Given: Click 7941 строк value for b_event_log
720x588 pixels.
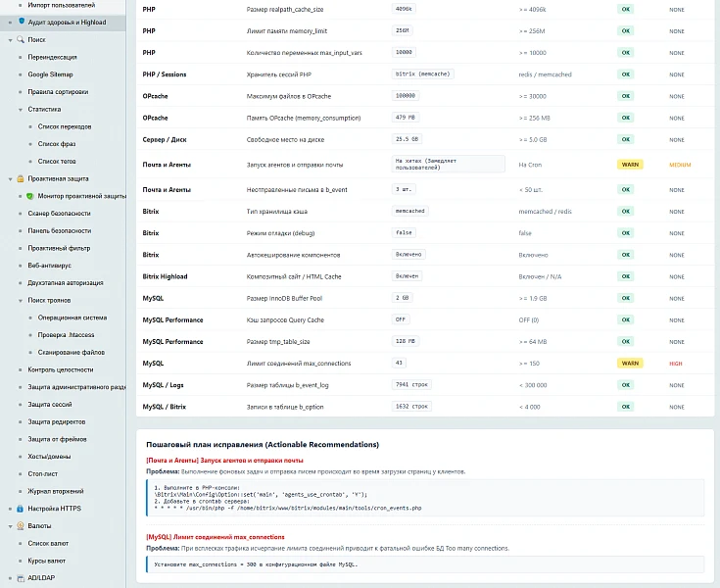Looking at the screenshot, I should point(411,384).
